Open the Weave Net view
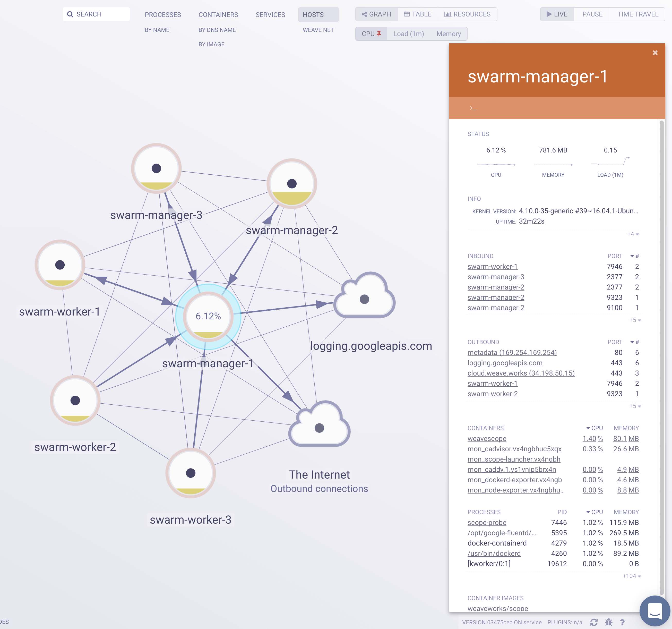 click(x=318, y=30)
